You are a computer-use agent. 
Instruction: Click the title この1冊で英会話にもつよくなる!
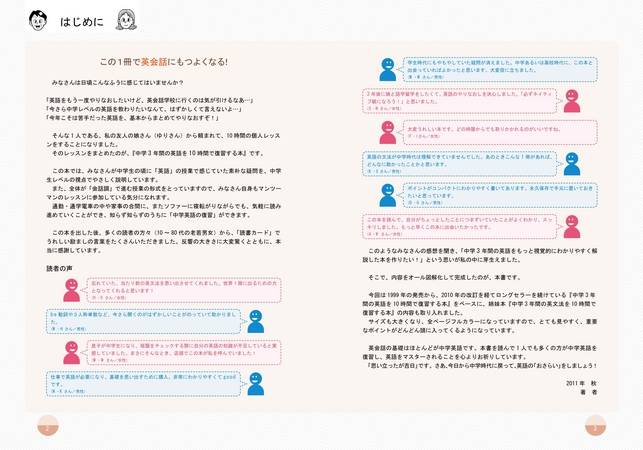coord(170,62)
